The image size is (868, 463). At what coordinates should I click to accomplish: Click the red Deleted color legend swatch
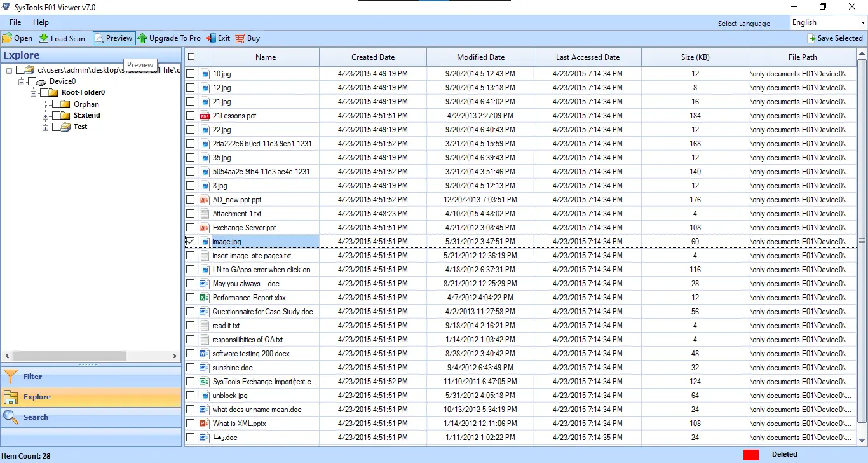tap(751, 455)
